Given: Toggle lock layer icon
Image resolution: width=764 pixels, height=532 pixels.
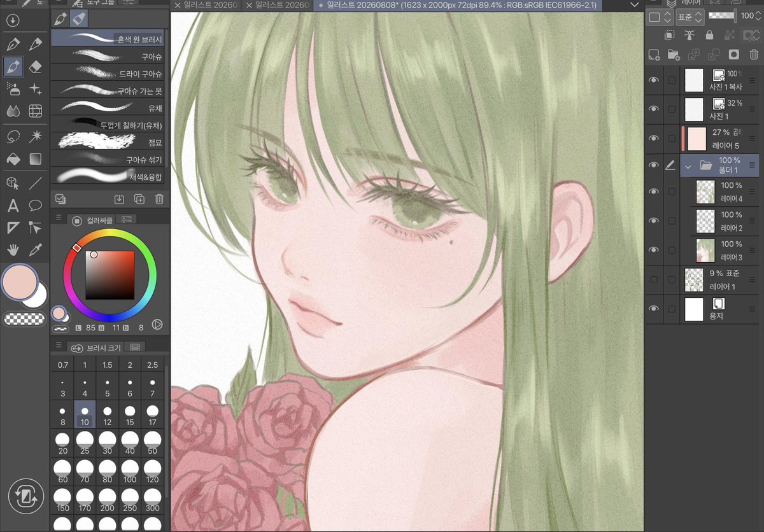Looking at the screenshot, I should [709, 35].
